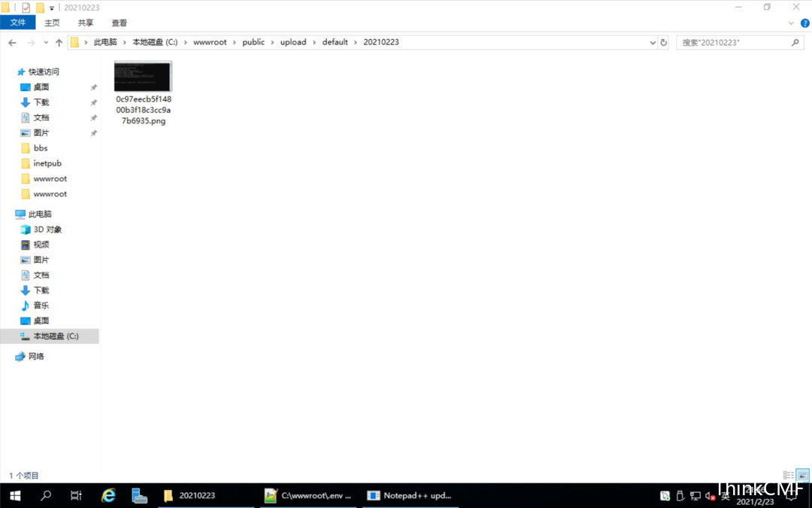Launch Internet Explorer from the taskbar
This screenshot has width=812, height=508.
[108, 495]
